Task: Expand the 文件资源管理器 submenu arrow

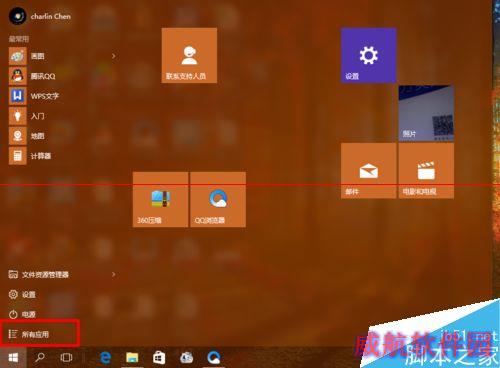Action: 114,274
